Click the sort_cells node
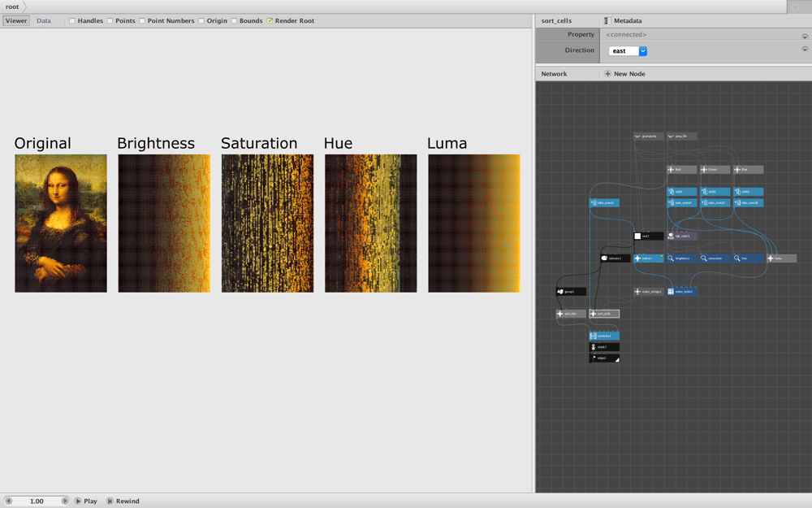The height and width of the screenshot is (508, 812). click(604, 314)
